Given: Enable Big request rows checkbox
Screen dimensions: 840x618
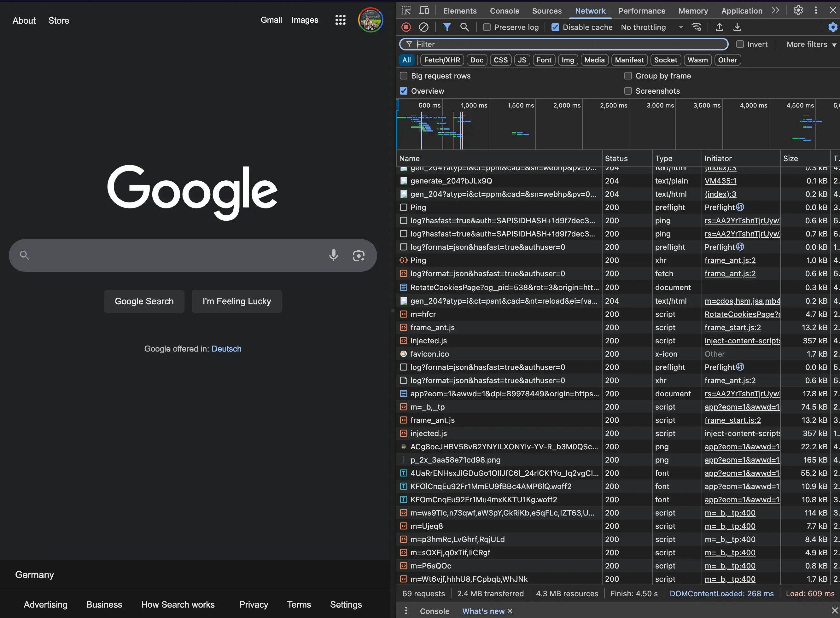Looking at the screenshot, I should pos(404,76).
